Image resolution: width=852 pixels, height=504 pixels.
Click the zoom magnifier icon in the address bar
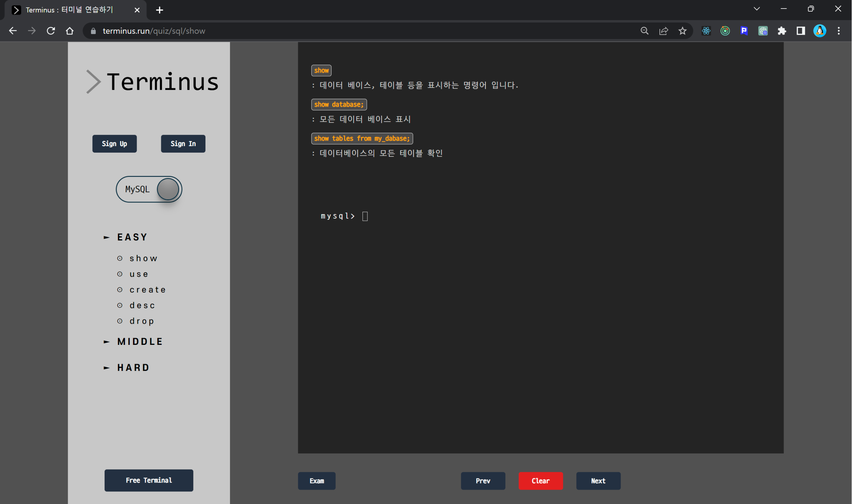pyautogui.click(x=644, y=31)
